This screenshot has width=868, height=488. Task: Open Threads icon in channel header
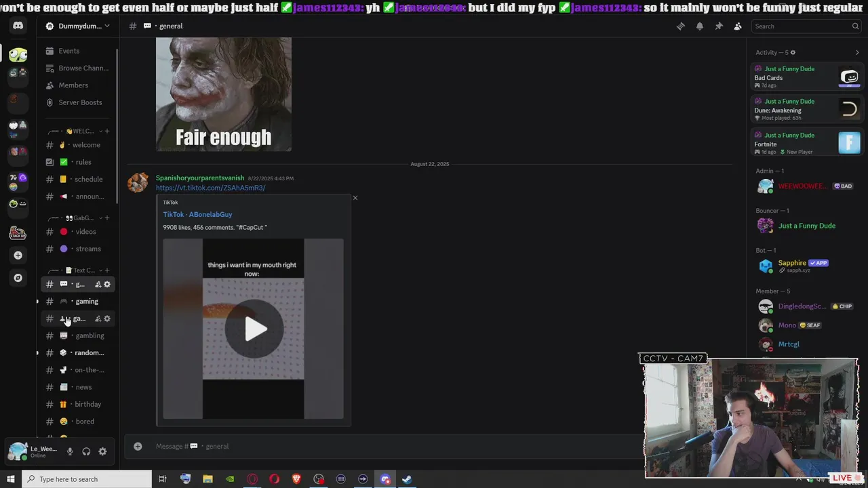click(x=680, y=26)
